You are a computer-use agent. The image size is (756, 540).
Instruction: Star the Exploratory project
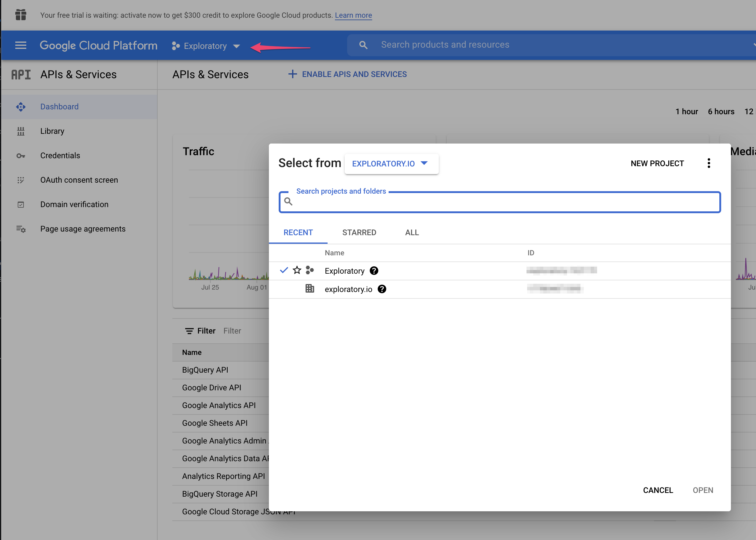(x=297, y=270)
